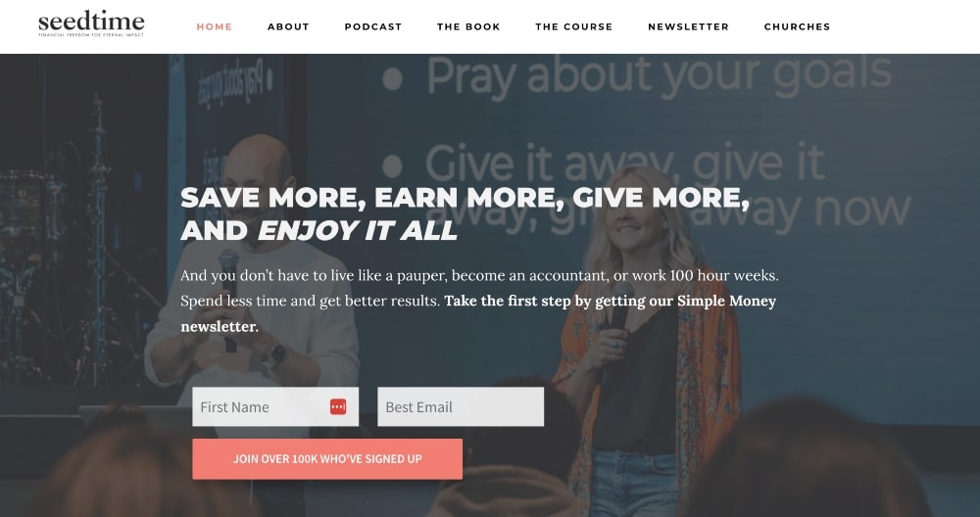This screenshot has height=517, width=980.
Task: Click the bold Simple Money newsletter text
Action: coord(478,313)
